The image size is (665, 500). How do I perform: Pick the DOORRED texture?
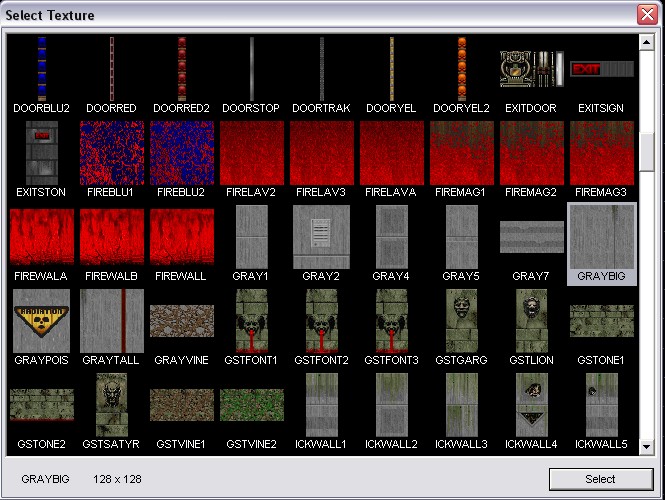coord(112,69)
